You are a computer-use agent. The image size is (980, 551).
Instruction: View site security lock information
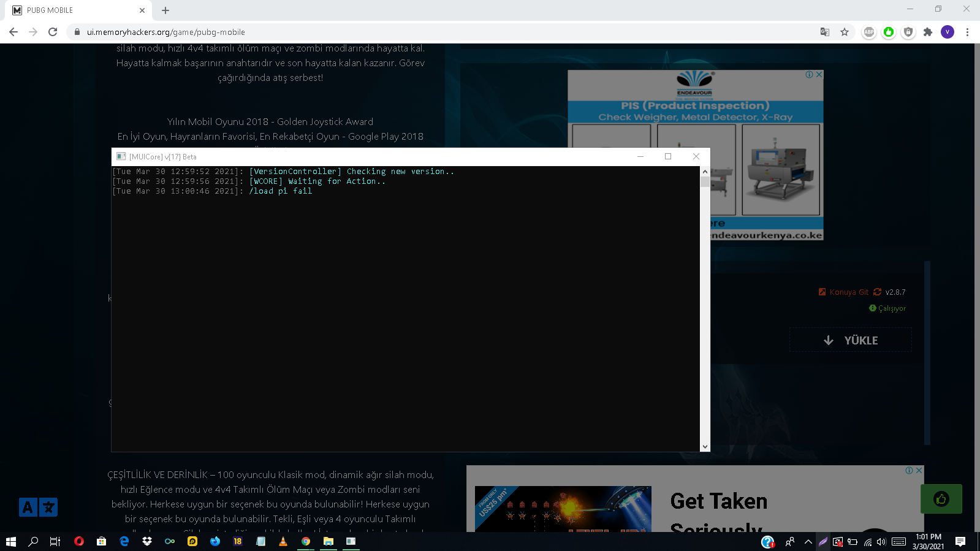(77, 32)
